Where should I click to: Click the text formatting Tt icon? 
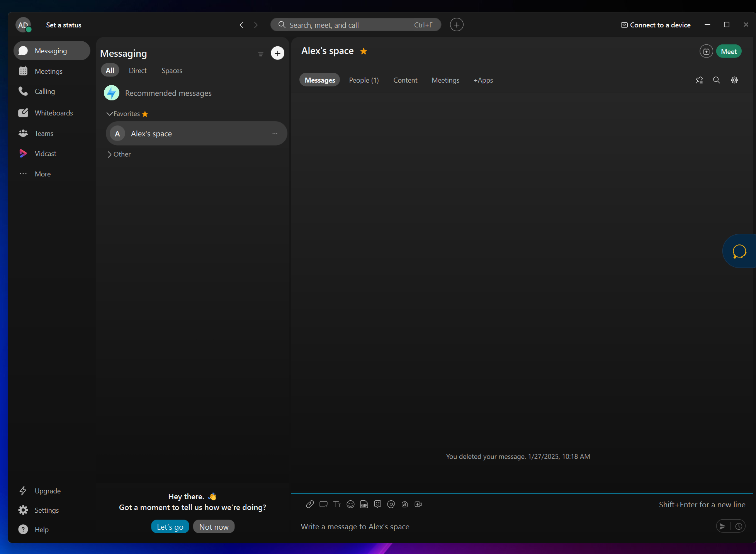click(x=337, y=504)
